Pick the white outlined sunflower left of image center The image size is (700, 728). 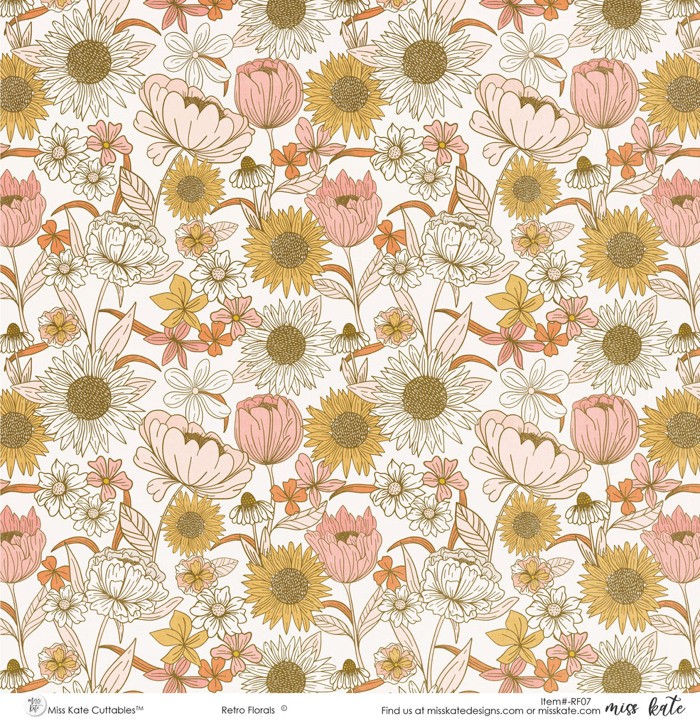coord(286,344)
